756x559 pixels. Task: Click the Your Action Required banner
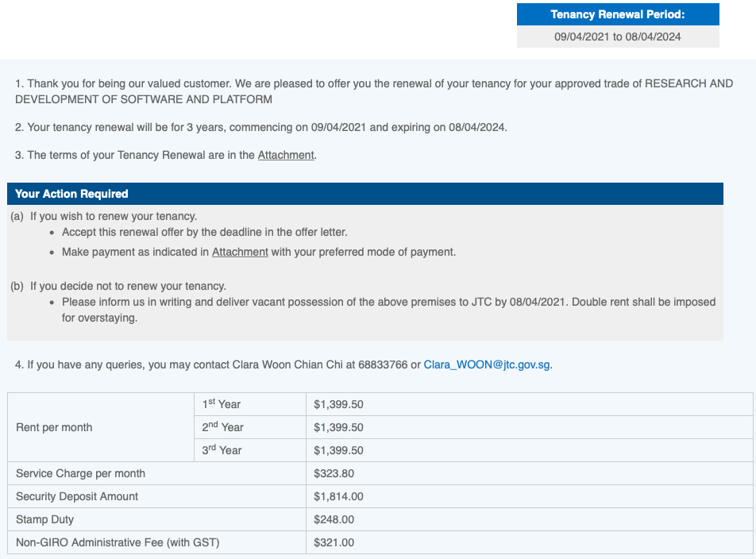pos(365,194)
